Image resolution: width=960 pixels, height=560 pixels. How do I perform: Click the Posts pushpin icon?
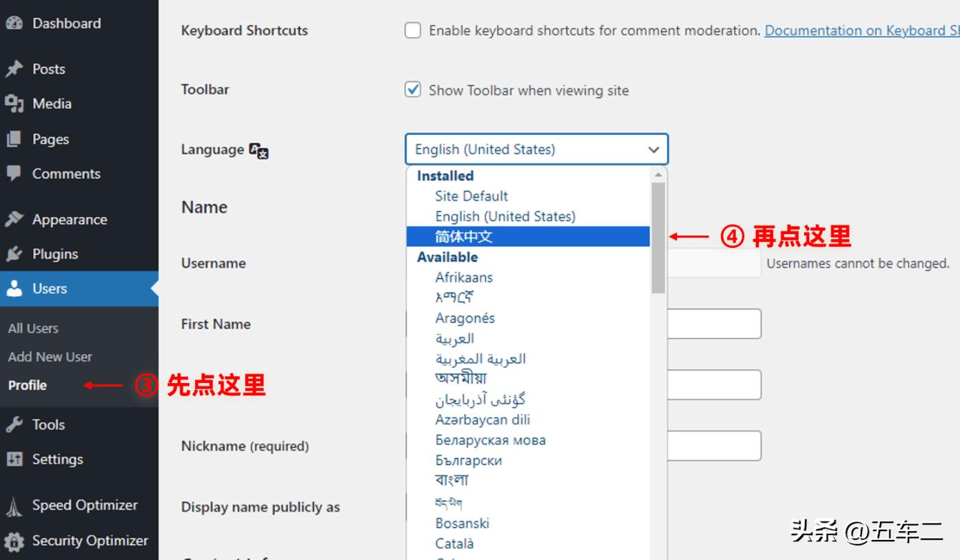pos(14,69)
